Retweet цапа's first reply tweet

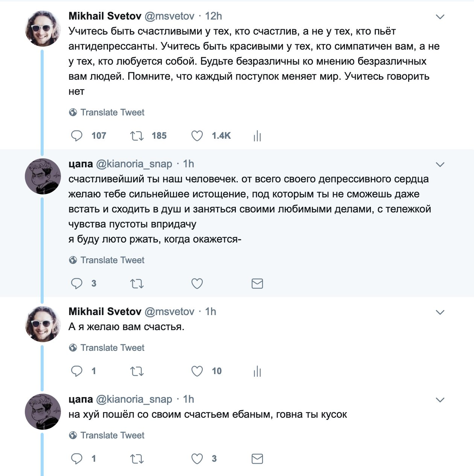(137, 283)
